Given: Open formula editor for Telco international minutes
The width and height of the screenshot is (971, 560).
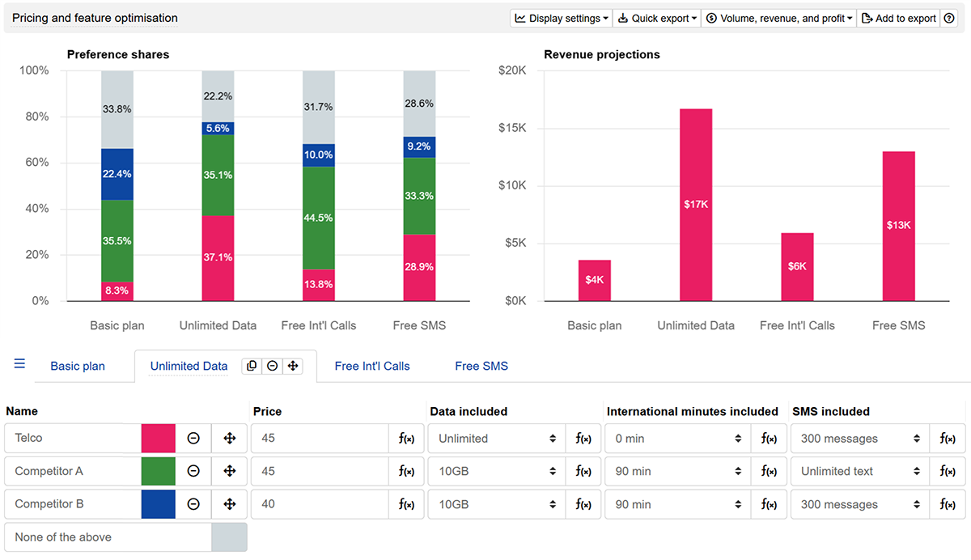Looking at the screenshot, I should (x=769, y=438).
